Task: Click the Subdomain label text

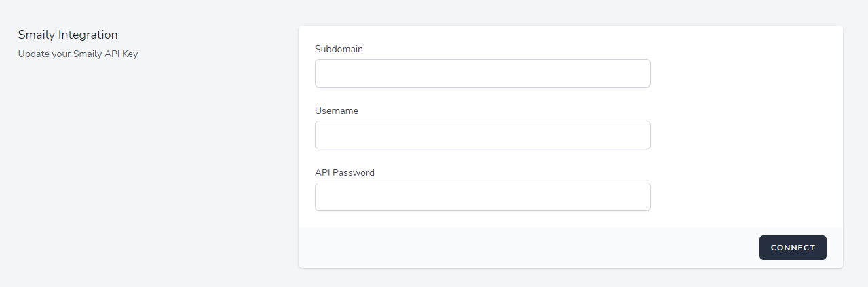Action: [x=339, y=49]
